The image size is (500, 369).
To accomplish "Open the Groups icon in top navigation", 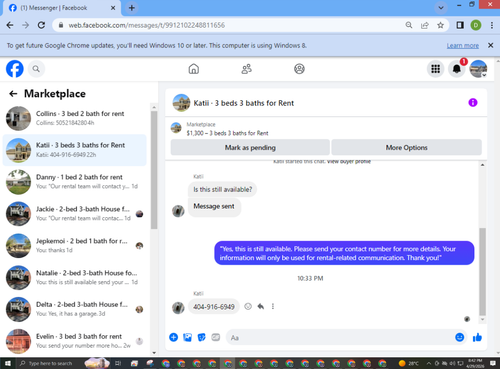I will [299, 69].
